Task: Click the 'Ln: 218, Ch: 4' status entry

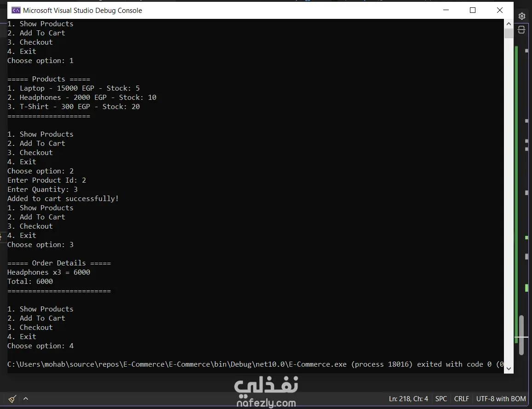Action: coord(408,399)
